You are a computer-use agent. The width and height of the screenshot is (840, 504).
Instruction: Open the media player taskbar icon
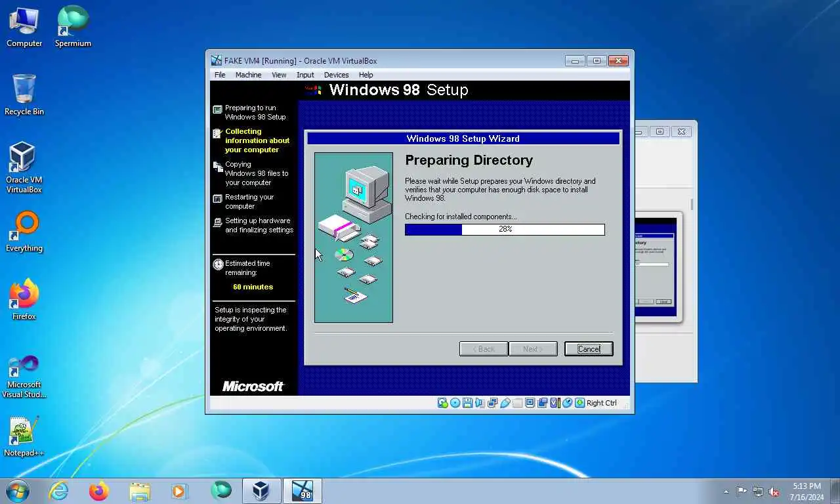tap(180, 491)
